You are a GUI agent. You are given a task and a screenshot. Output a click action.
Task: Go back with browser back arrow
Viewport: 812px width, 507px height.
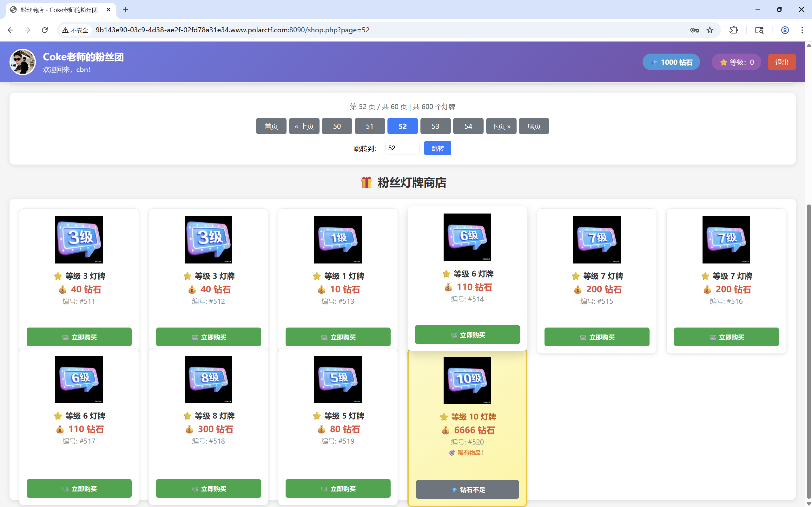coord(10,30)
